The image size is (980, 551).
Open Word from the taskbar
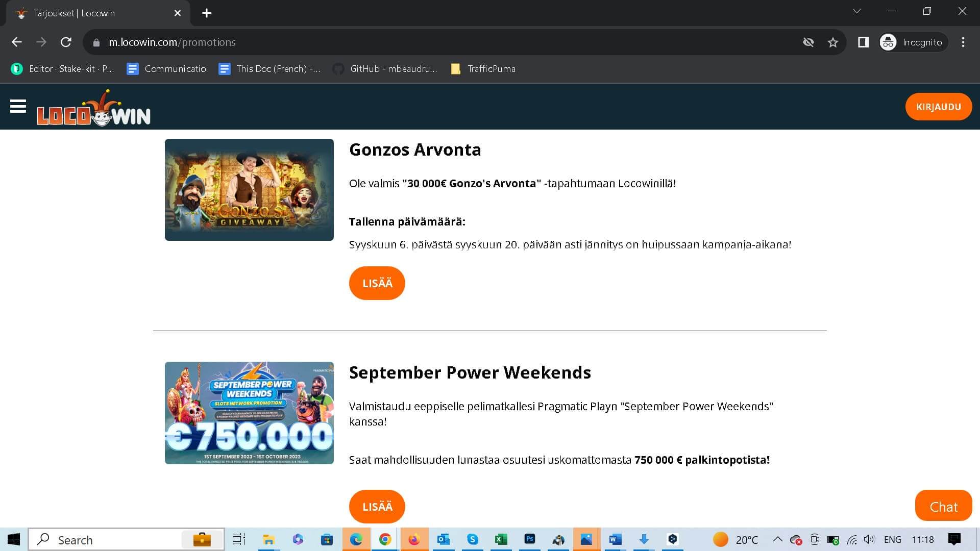pyautogui.click(x=615, y=539)
